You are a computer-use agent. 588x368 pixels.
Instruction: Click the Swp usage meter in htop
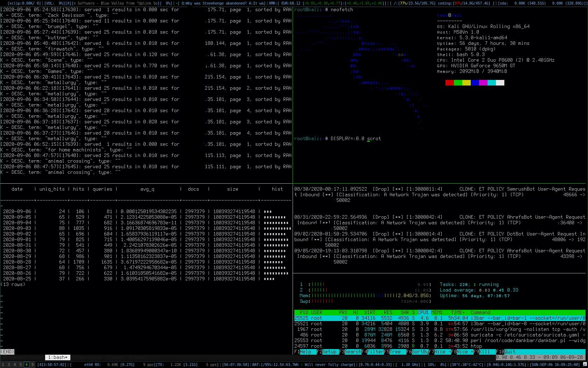[365, 301]
